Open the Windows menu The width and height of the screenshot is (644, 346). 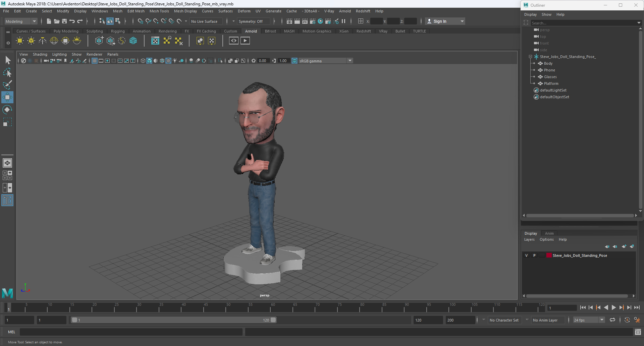(x=100, y=11)
